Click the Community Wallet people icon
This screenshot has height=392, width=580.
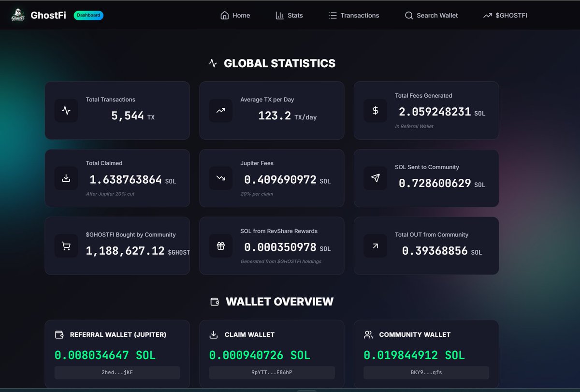click(368, 334)
